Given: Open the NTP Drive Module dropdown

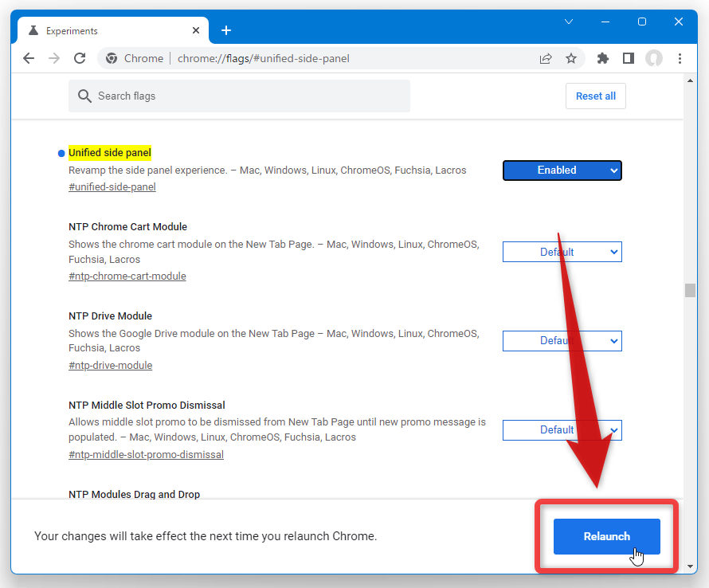Looking at the screenshot, I should click(562, 341).
